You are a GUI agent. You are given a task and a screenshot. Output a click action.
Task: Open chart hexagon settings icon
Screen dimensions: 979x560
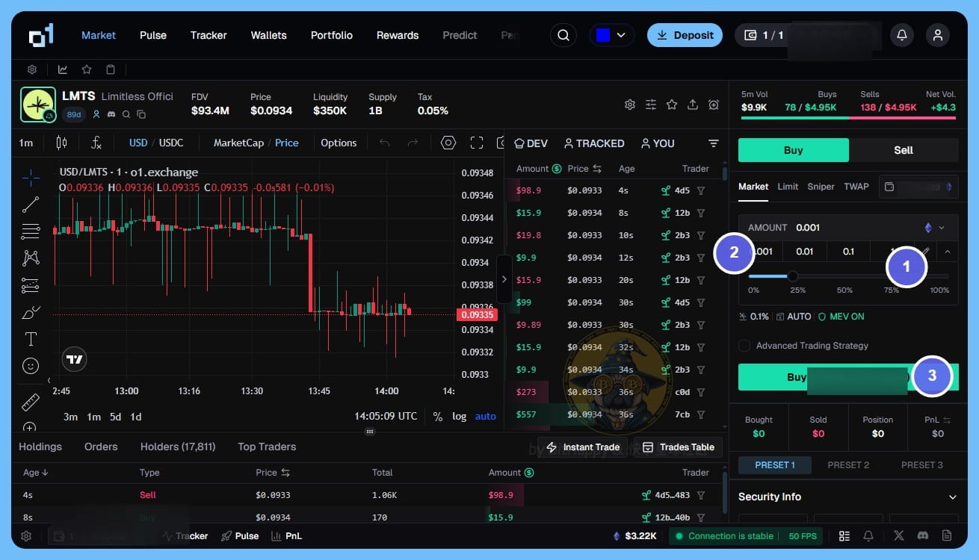[x=448, y=143]
